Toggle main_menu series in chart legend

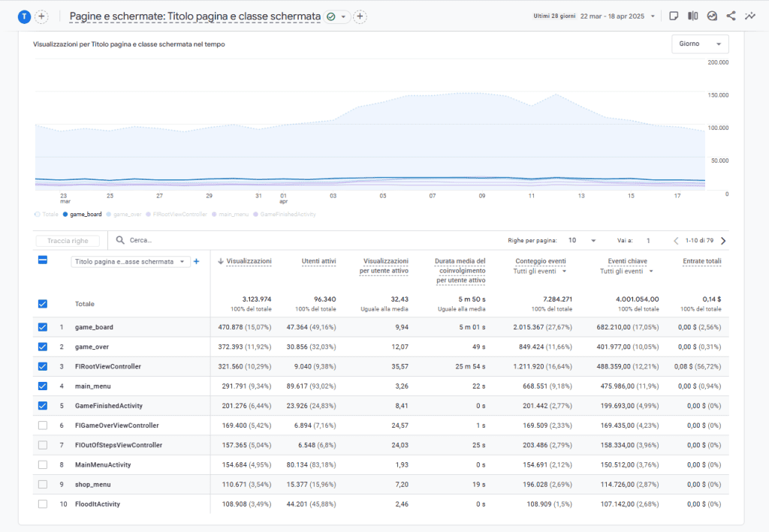point(230,215)
